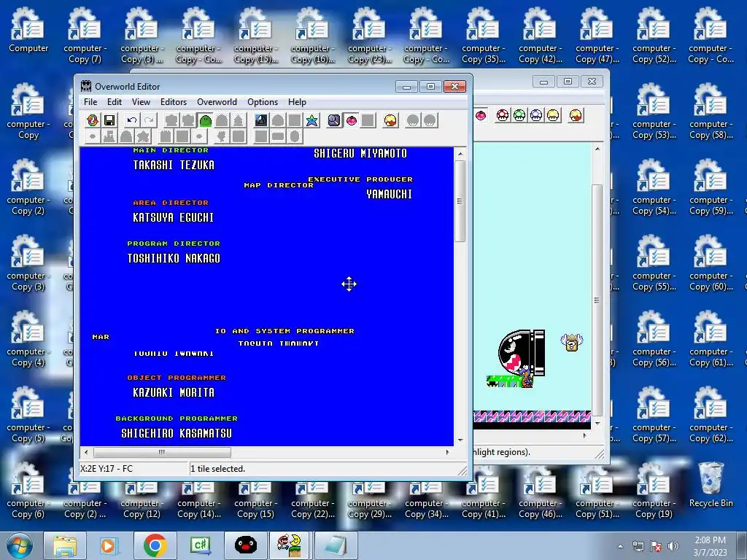The image size is (747, 560).
Task: Click left arrow of Overworld Editor horizontal scrollbar
Action: (x=86, y=452)
